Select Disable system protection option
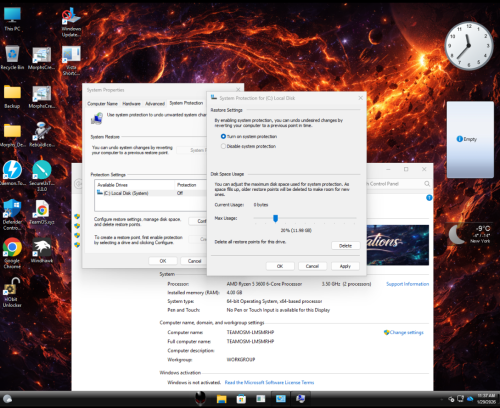Viewport: 500px width, 408px height. [248, 146]
